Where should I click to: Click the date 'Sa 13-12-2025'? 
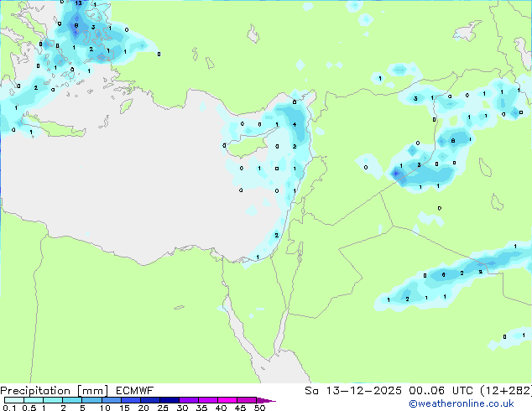pos(353,391)
